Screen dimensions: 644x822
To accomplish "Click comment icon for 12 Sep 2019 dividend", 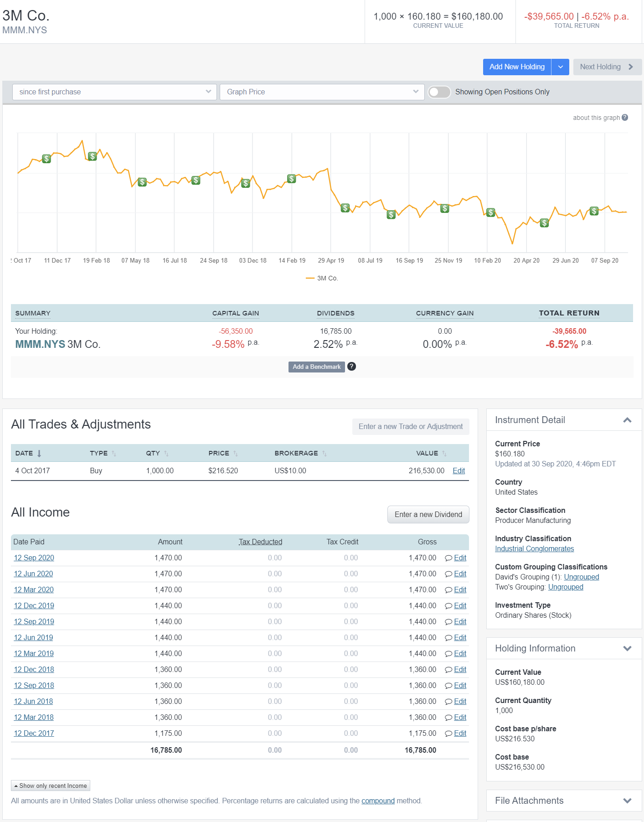I will pos(448,622).
